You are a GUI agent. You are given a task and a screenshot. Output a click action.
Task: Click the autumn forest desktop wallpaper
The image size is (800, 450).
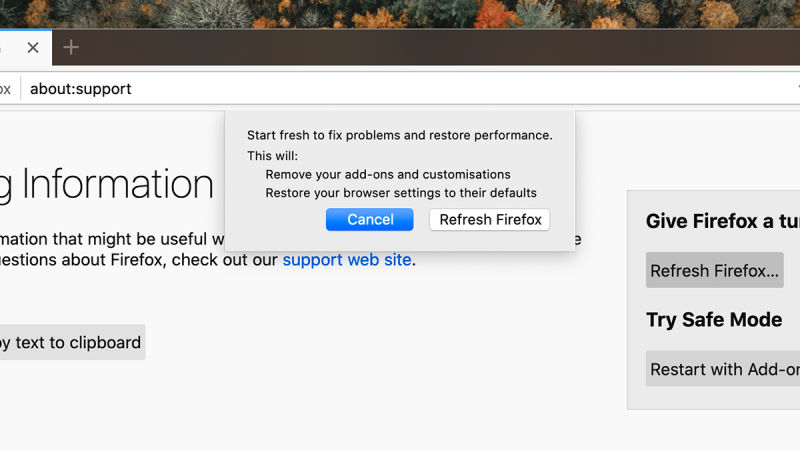400,14
